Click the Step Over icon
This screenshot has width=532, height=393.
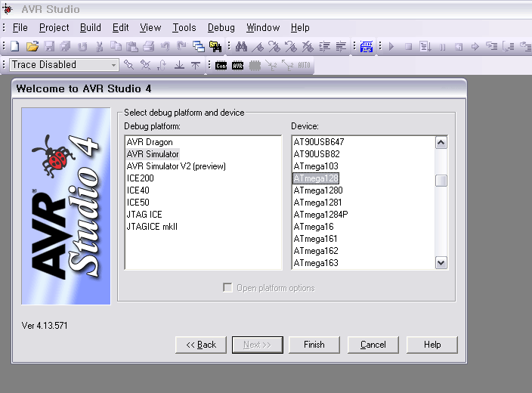(509, 47)
